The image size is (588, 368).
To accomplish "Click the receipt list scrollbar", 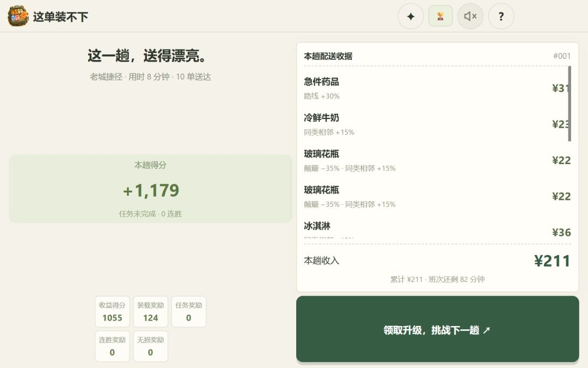I will [569, 104].
